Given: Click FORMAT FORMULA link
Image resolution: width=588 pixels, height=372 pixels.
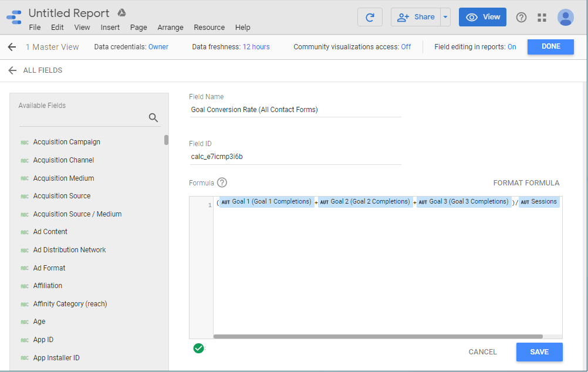Looking at the screenshot, I should click(x=526, y=183).
